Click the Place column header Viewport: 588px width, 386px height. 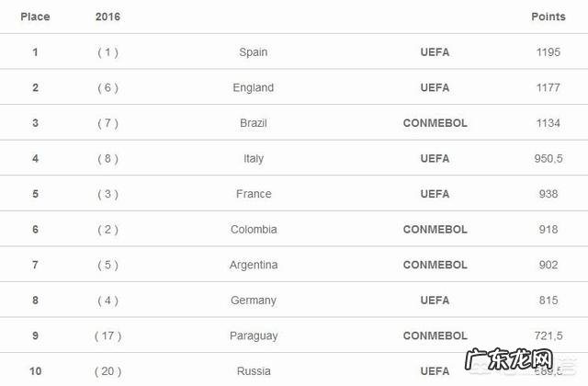click(x=35, y=17)
